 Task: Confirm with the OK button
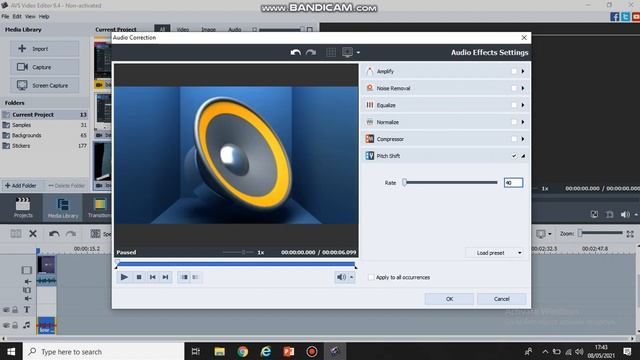(449, 299)
